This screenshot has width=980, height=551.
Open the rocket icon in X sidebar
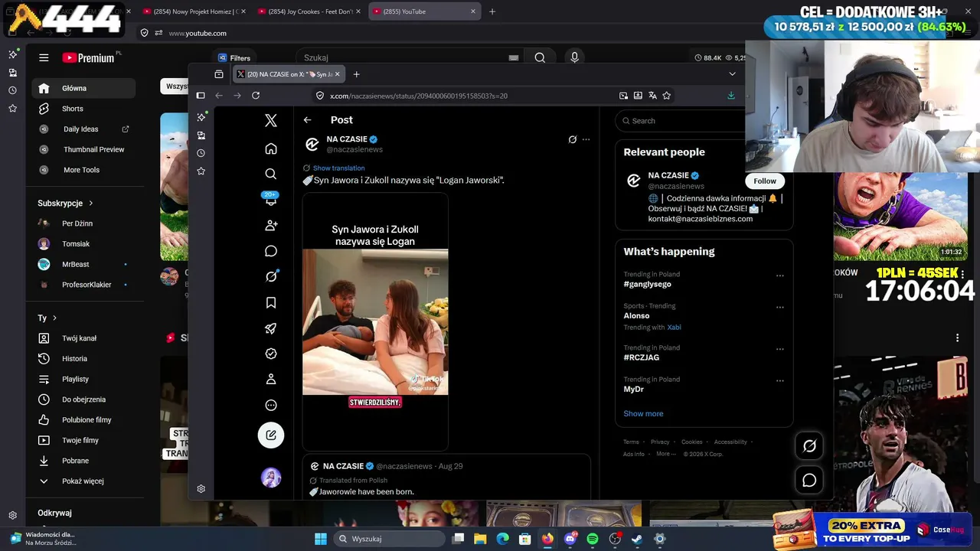(x=271, y=328)
